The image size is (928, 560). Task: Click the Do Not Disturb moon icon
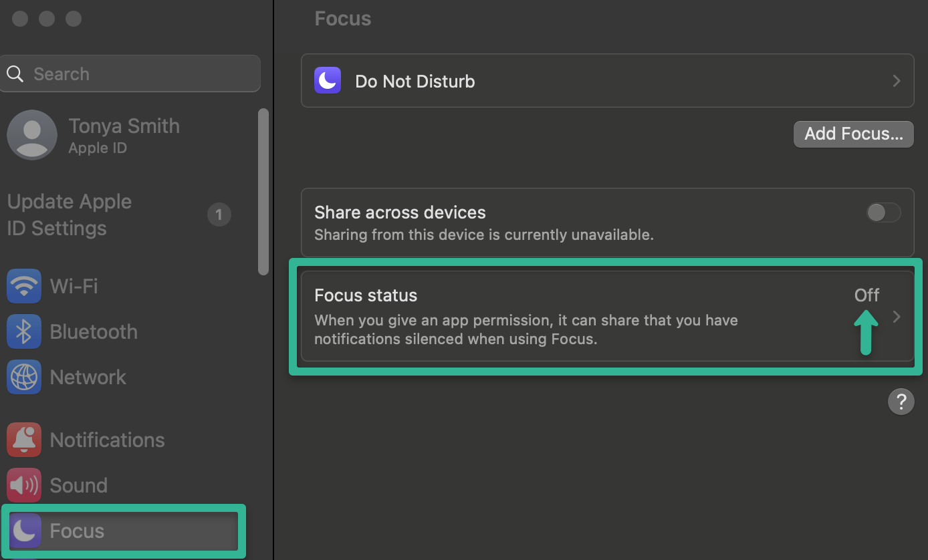point(328,80)
